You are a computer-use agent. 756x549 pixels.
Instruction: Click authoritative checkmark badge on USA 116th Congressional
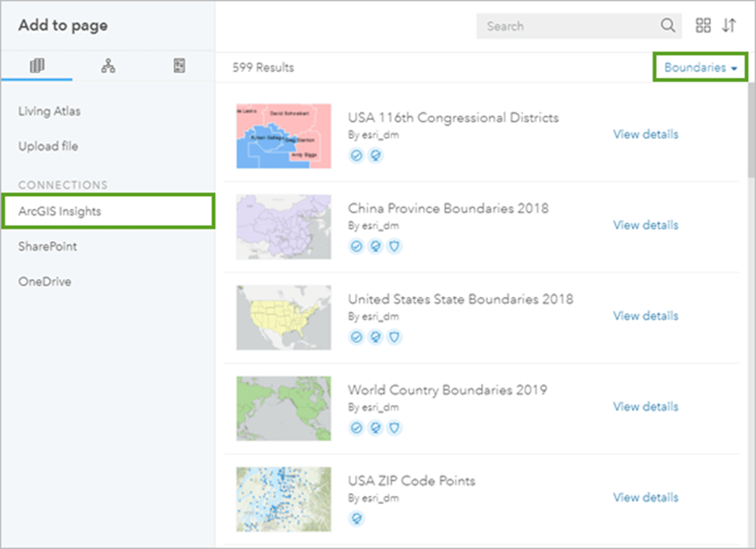pyautogui.click(x=356, y=155)
